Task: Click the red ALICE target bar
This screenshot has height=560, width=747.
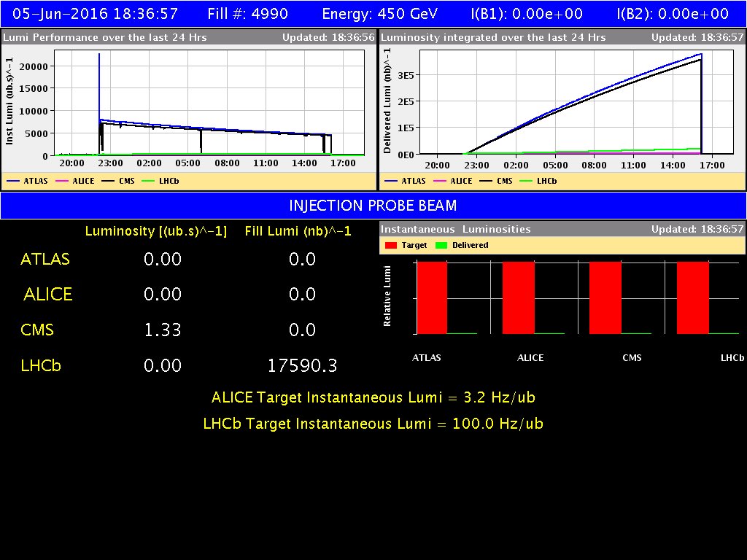Action: point(519,297)
